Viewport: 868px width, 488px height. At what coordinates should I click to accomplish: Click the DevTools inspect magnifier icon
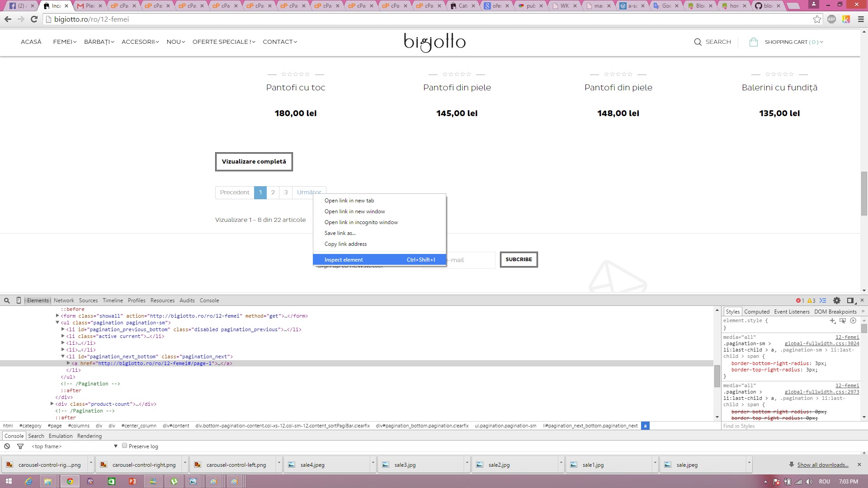click(7, 300)
